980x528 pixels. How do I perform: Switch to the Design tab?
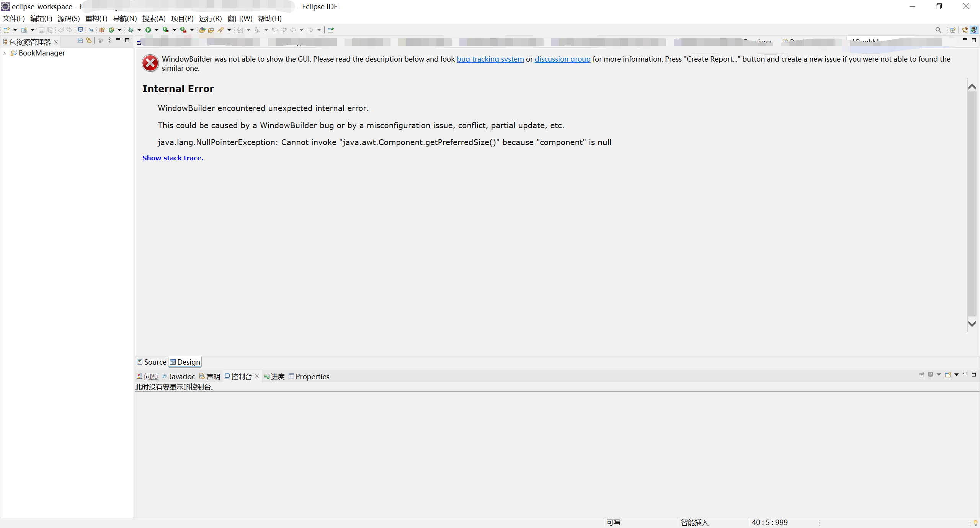[x=185, y=362]
